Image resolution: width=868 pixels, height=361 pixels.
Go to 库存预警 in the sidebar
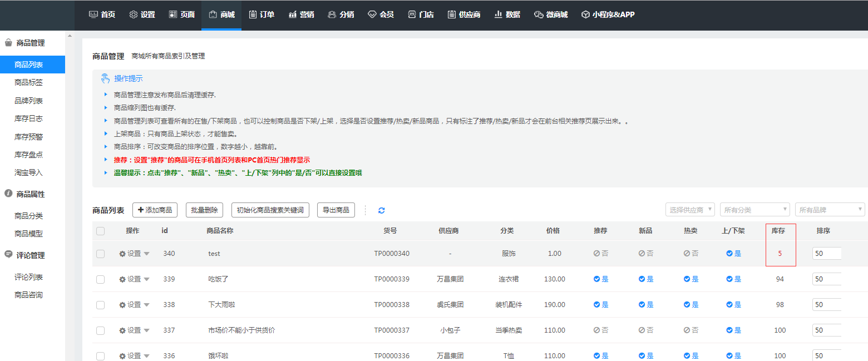28,136
